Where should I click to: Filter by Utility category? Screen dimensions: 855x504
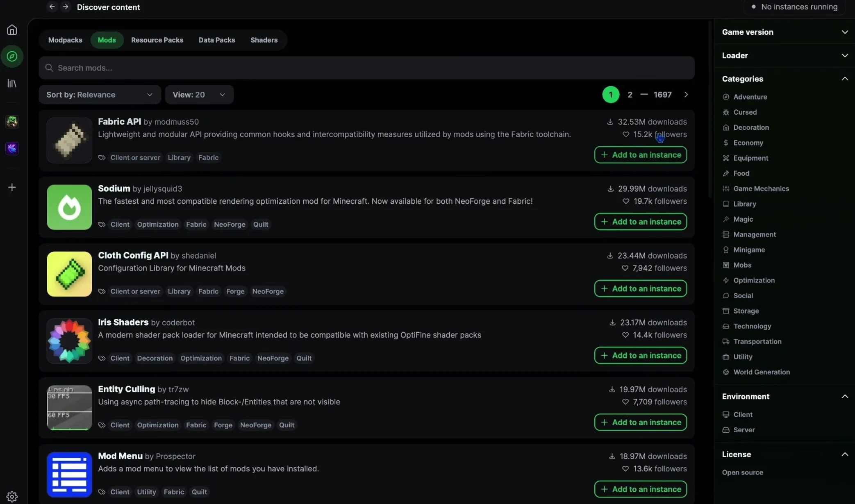tap(738, 357)
